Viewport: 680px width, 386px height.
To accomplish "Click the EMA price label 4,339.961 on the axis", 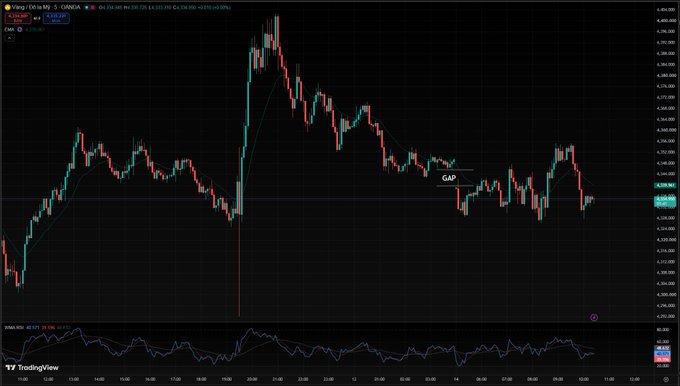I will click(665, 185).
